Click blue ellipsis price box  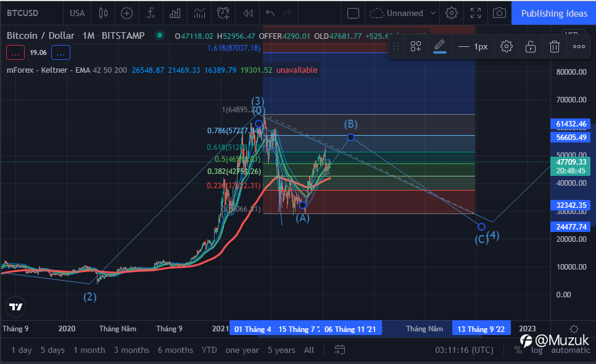[x=61, y=52]
